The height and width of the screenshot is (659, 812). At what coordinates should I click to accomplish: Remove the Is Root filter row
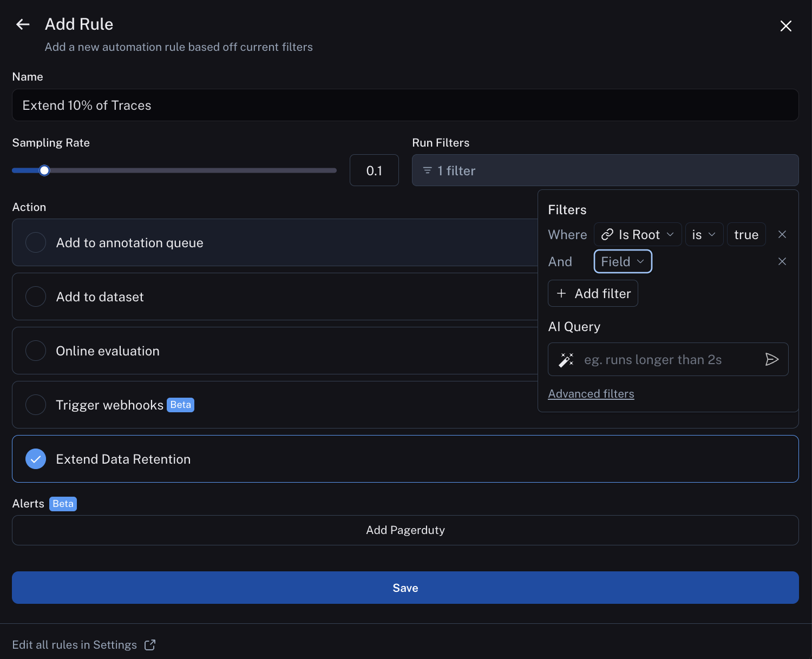tap(782, 234)
